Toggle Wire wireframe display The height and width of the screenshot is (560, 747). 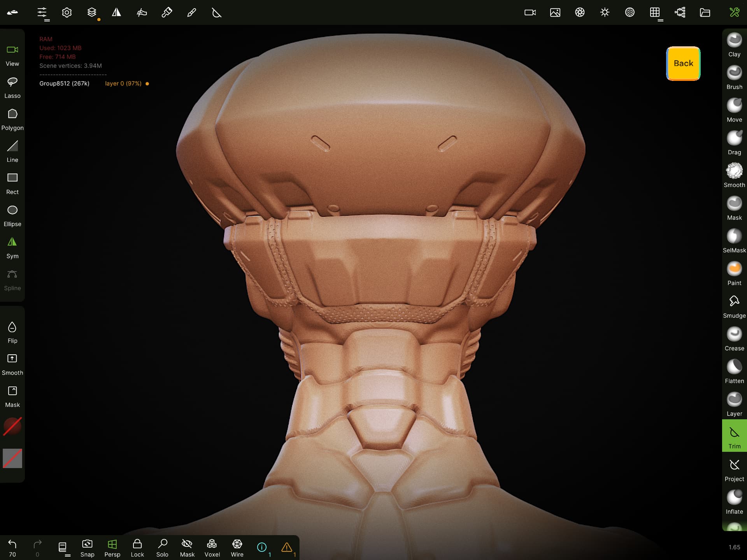click(237, 548)
